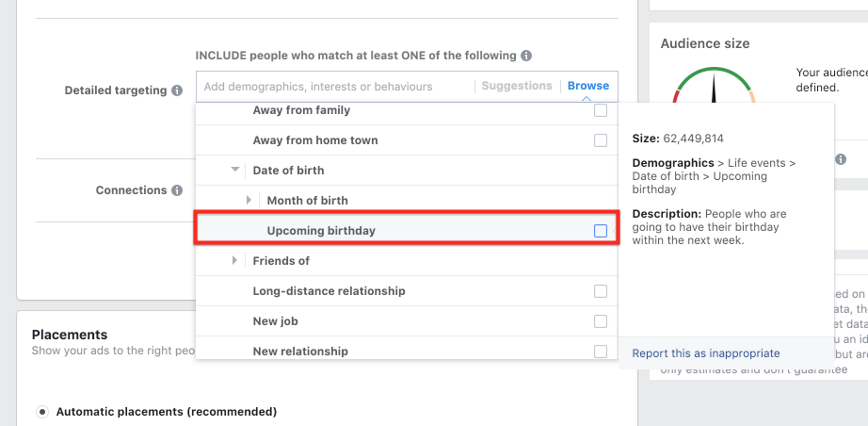The width and height of the screenshot is (868, 426).
Task: Open the Browse tab in targeting
Action: click(x=588, y=86)
